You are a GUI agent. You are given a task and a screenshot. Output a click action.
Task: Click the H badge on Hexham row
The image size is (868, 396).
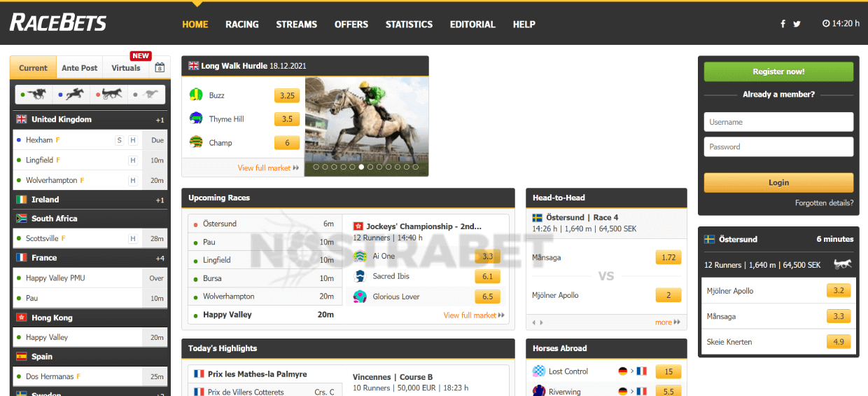132,140
